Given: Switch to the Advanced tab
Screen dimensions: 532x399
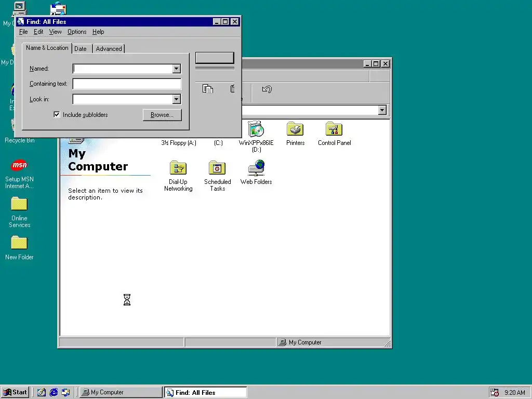Looking at the screenshot, I should point(109,49).
